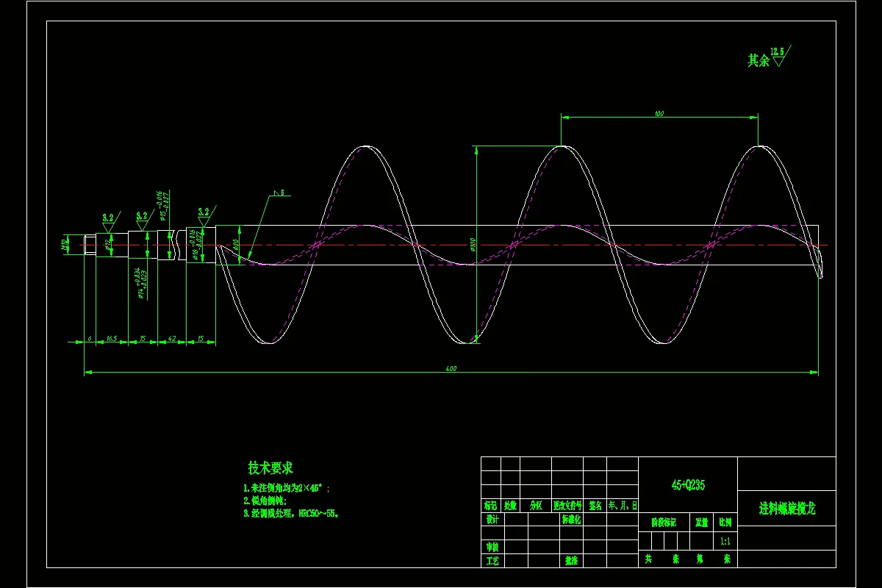This screenshot has width=882, height=588.
Task: Select the "M10" thread callout
Action: [x=65, y=245]
